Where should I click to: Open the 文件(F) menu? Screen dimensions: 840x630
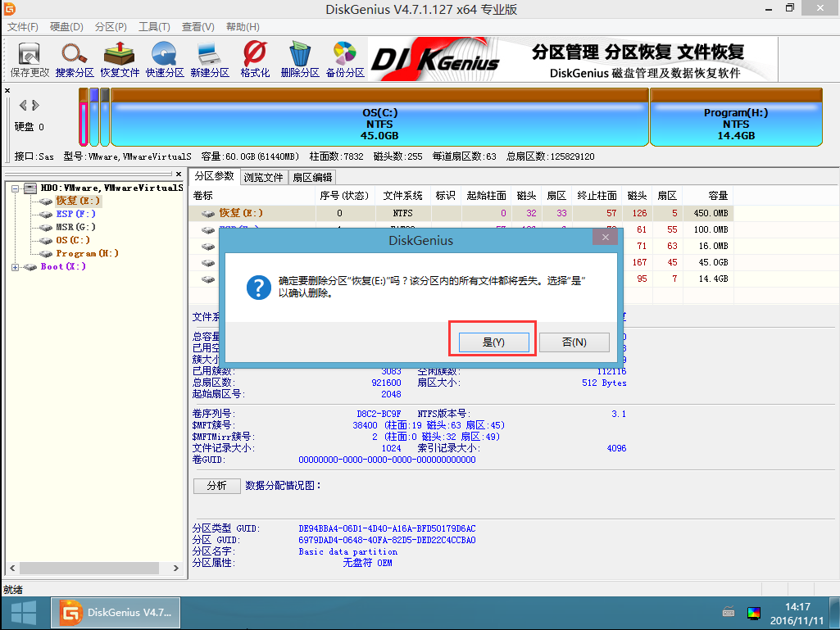click(22, 27)
